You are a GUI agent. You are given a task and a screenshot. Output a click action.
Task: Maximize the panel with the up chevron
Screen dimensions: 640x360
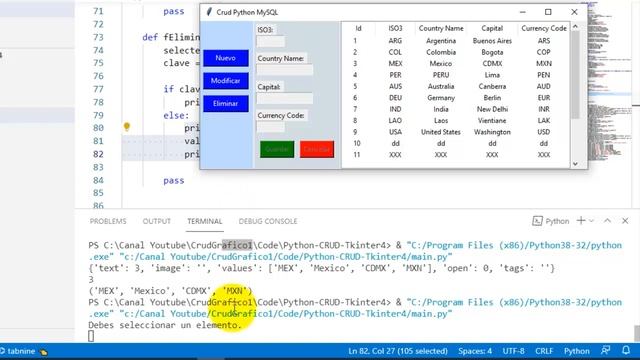click(x=607, y=221)
